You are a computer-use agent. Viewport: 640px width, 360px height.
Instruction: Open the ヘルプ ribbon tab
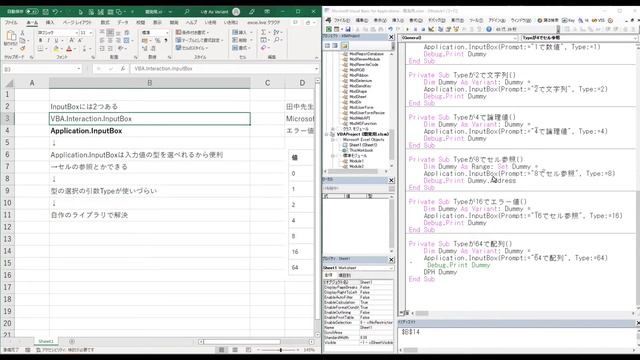191,22
